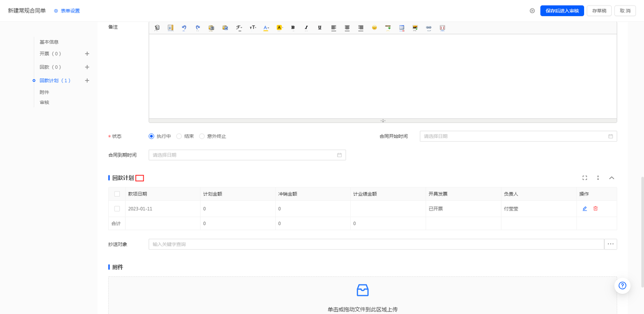Center align text in editor
This screenshot has width=644, height=314.
pos(347,28)
